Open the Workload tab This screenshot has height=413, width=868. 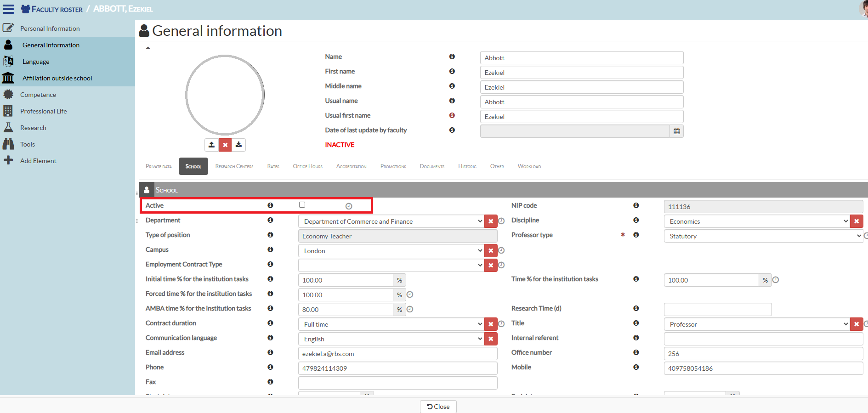[x=529, y=166]
